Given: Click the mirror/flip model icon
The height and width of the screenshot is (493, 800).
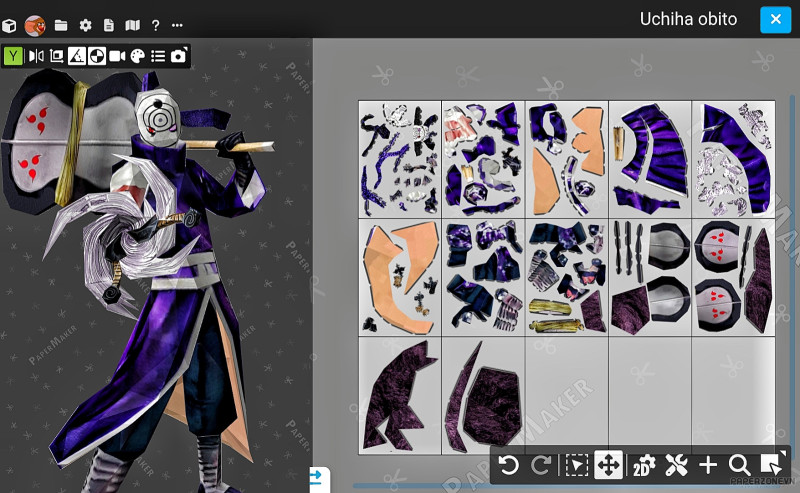Looking at the screenshot, I should tap(36, 56).
